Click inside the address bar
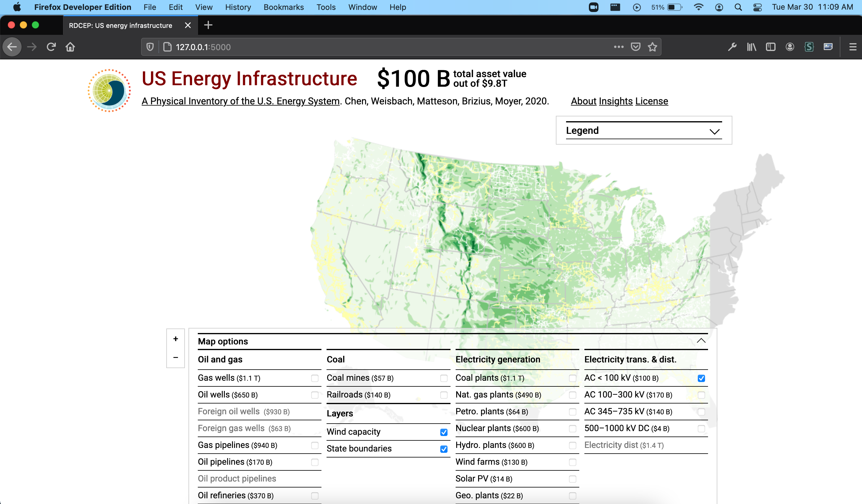The width and height of the screenshot is (862, 504). click(376, 47)
